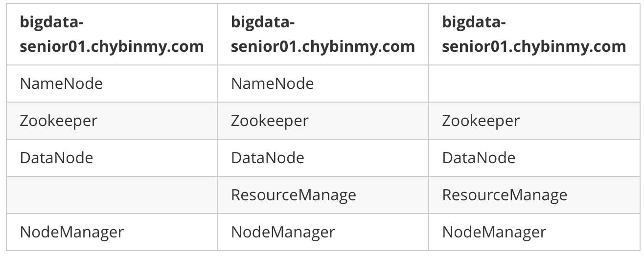Click DataNode in the first column
The width and height of the screenshot is (644, 256).
(x=56, y=158)
